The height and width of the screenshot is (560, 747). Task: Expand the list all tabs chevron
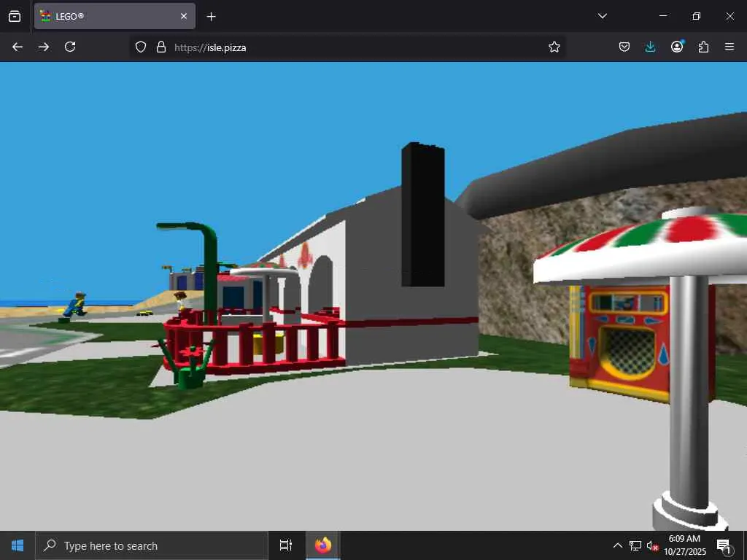click(x=602, y=16)
